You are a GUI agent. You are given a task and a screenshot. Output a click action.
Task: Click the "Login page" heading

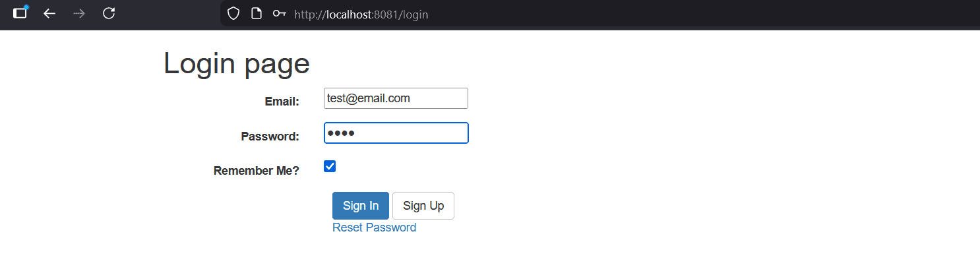coord(236,63)
